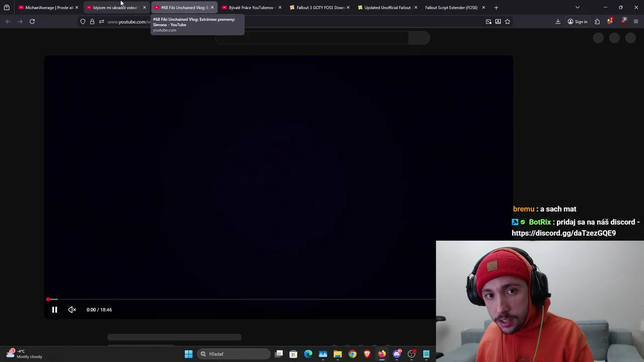
Task: Click the YouTube search box placeholder
Action: (x=312, y=38)
